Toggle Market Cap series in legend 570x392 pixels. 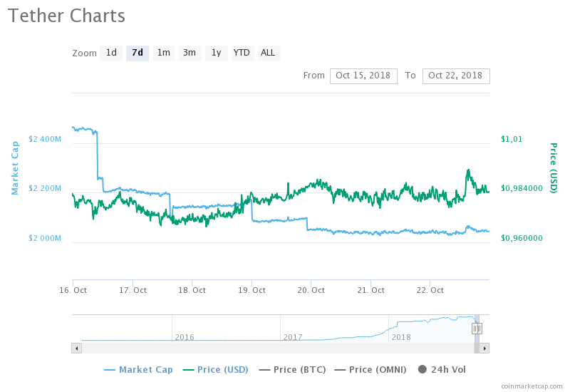coord(138,370)
